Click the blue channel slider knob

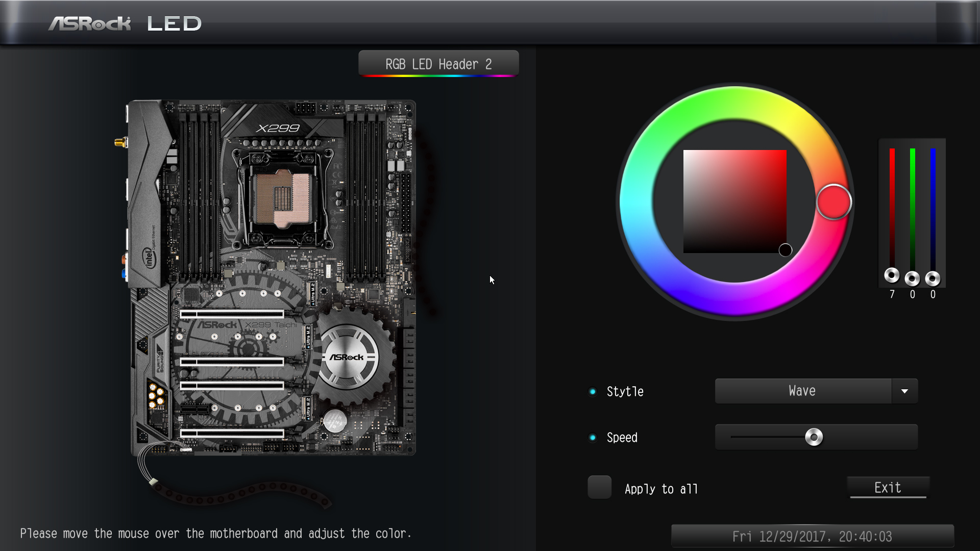pyautogui.click(x=933, y=279)
